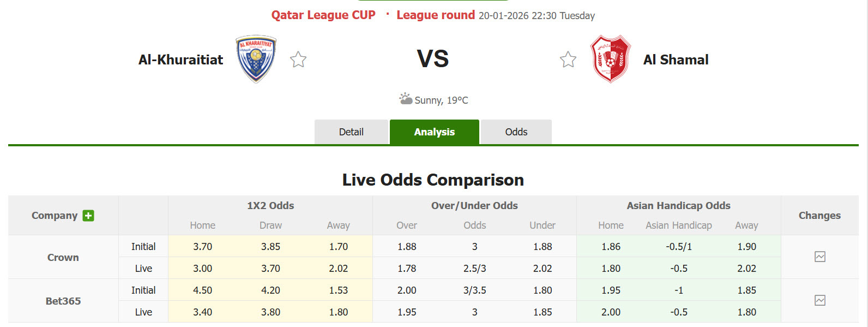
Task: Click the League round link
Action: point(435,15)
